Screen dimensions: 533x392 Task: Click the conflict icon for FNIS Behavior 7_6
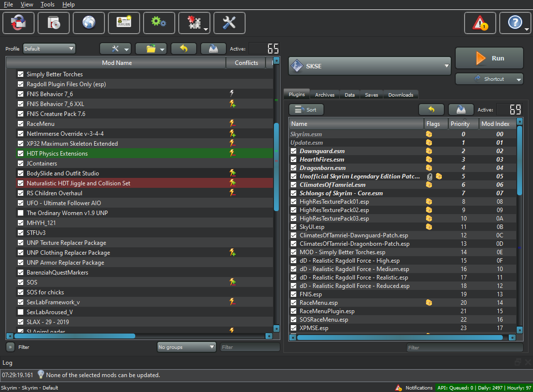coord(232,93)
